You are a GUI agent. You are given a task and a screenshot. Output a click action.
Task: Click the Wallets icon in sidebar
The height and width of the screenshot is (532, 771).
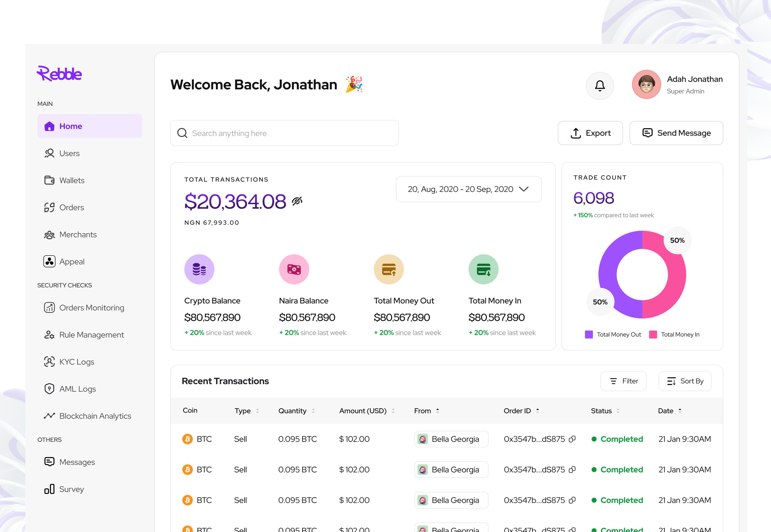49,180
